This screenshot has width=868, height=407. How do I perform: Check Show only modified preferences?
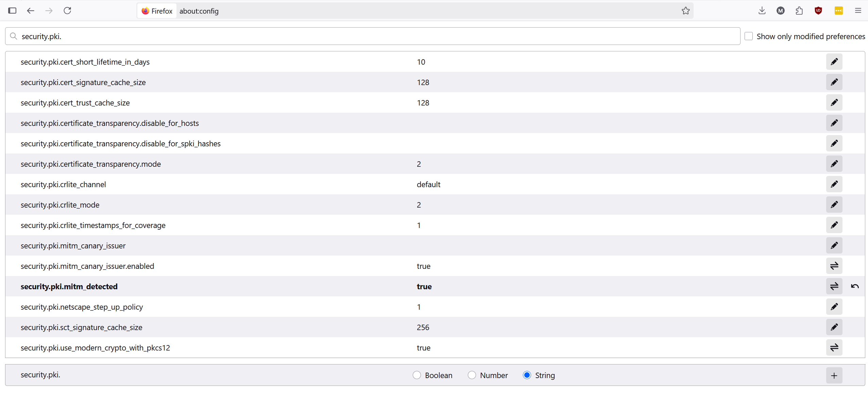pos(749,36)
